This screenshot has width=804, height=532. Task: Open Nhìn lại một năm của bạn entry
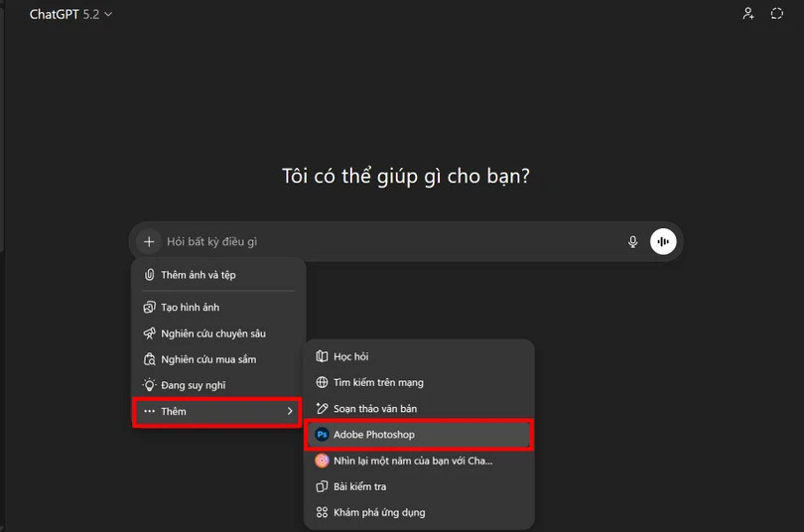[x=412, y=461]
